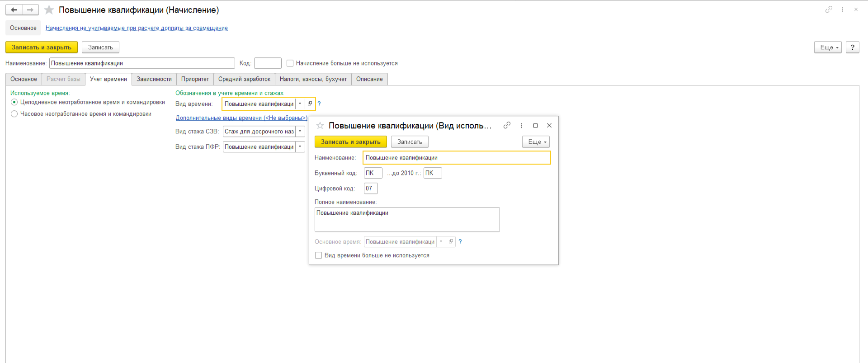The height and width of the screenshot is (363, 868).
Task: Open the Описание tab
Action: tap(369, 79)
